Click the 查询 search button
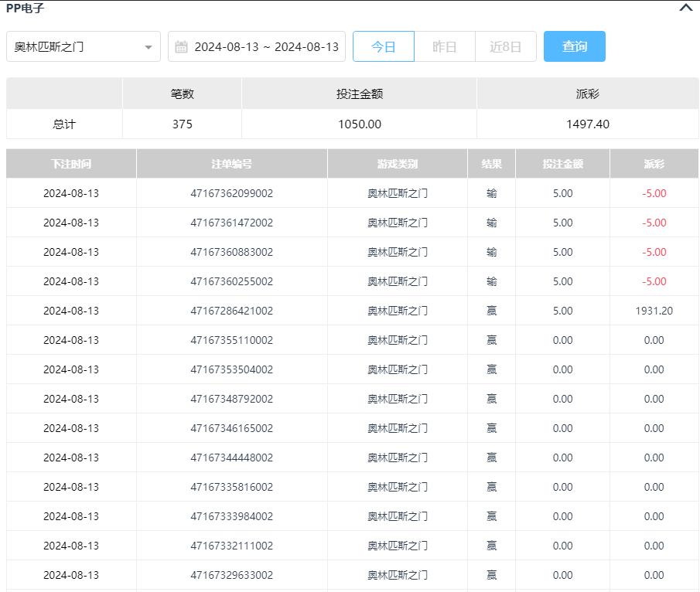The height and width of the screenshot is (592, 700). point(575,46)
